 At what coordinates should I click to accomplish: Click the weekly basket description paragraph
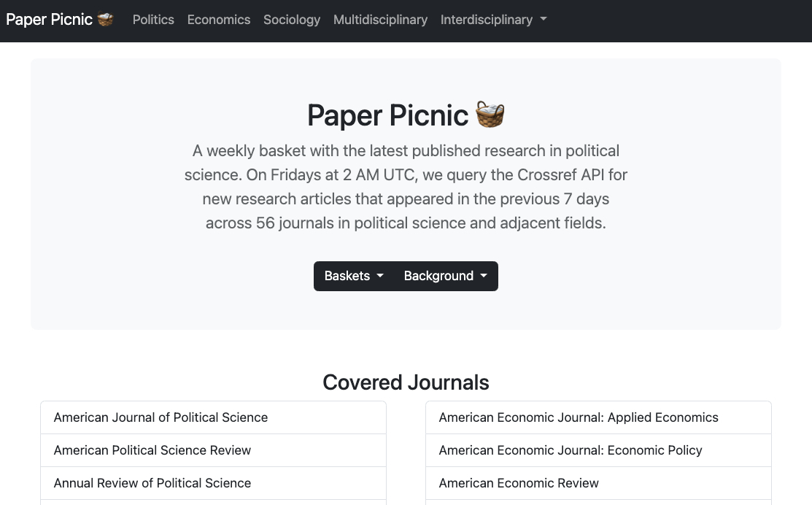point(406,187)
